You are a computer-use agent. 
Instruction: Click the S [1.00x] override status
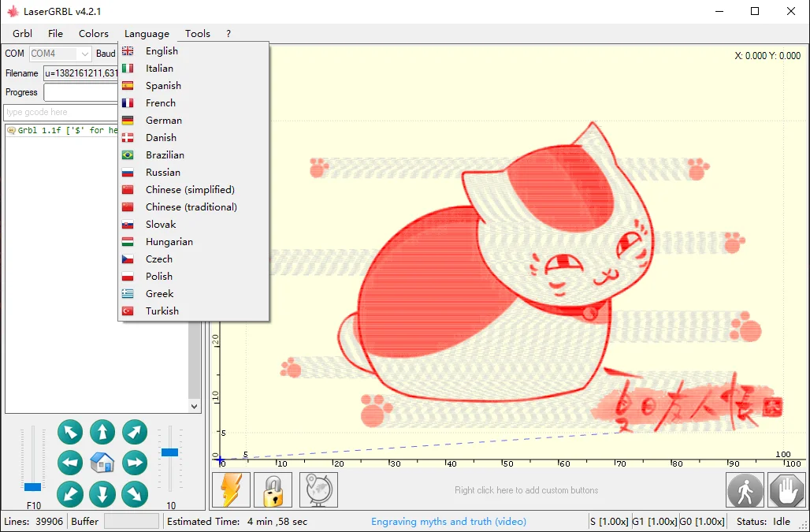click(x=610, y=522)
